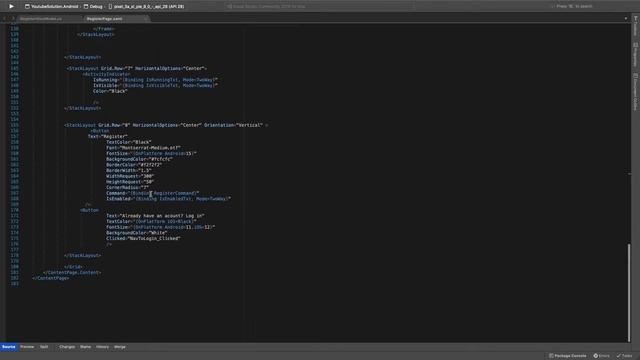The height and width of the screenshot is (360, 640).
Task: Switch to the Split view tab
Action: pos(44,347)
